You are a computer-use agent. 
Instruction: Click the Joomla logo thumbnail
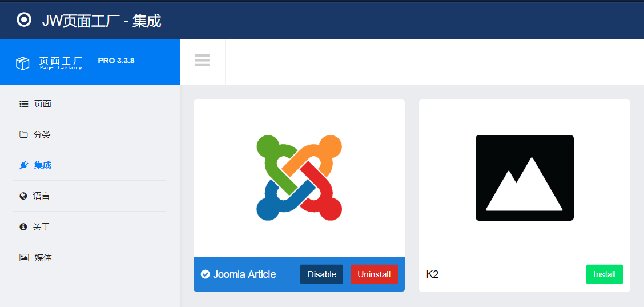point(299,178)
